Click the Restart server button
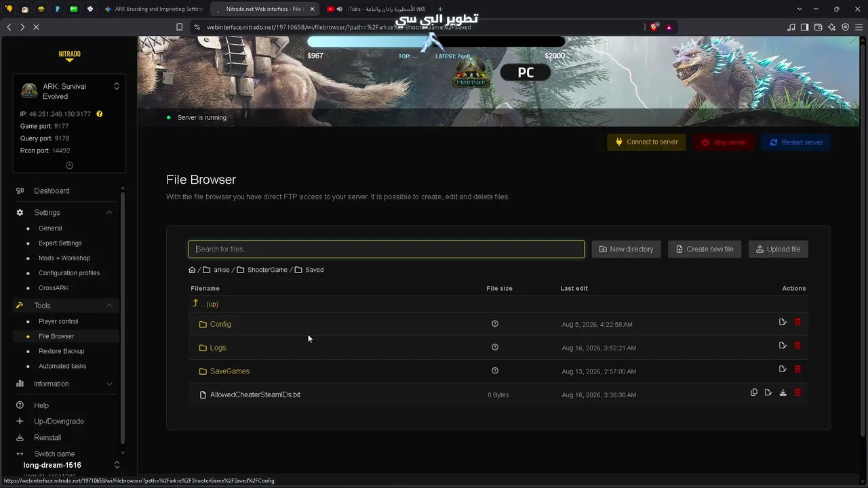 click(796, 142)
